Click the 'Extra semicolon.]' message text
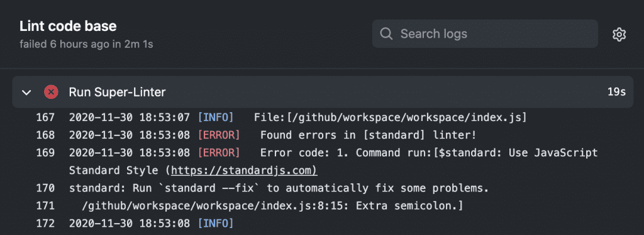 click(409, 206)
